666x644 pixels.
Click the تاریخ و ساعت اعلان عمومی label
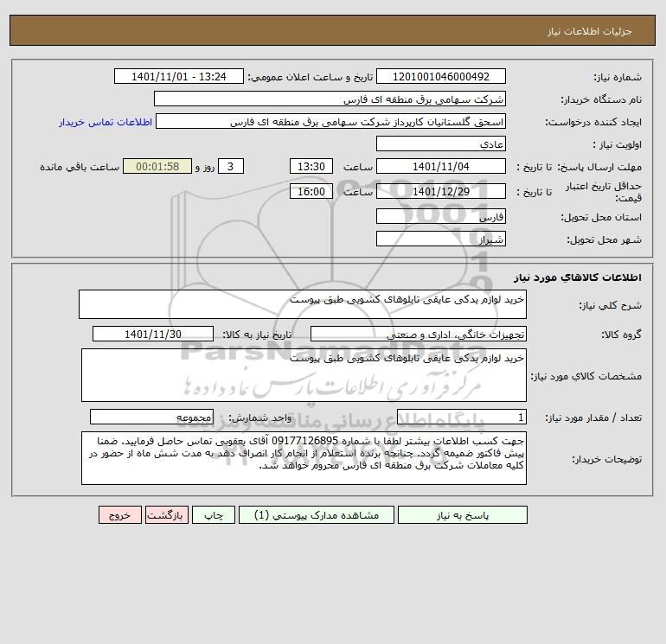tap(310, 77)
